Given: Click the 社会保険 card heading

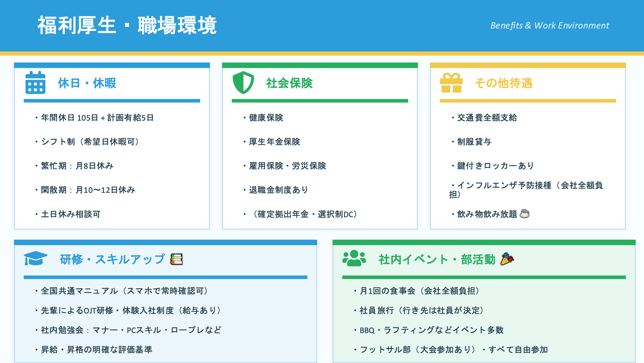Looking at the screenshot, I should (289, 83).
